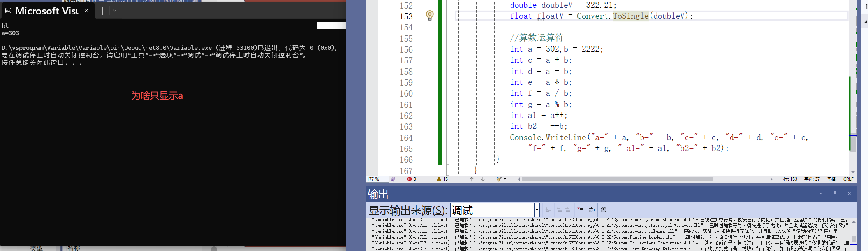Open the editor zoom level 177 % dropdown
Image resolution: width=868 pixels, height=251 pixels.
(x=377, y=179)
